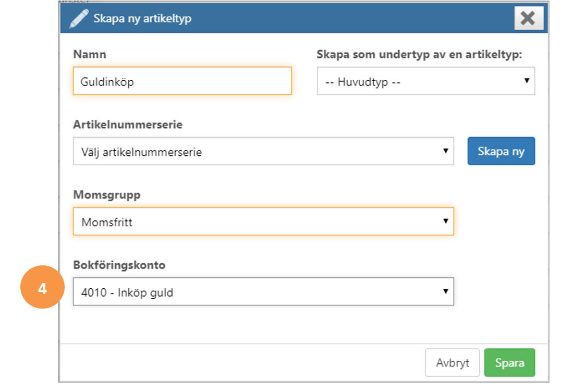This screenshot has width=562, height=392.
Task: Click the pencil icon in dialog header
Action: (79, 18)
